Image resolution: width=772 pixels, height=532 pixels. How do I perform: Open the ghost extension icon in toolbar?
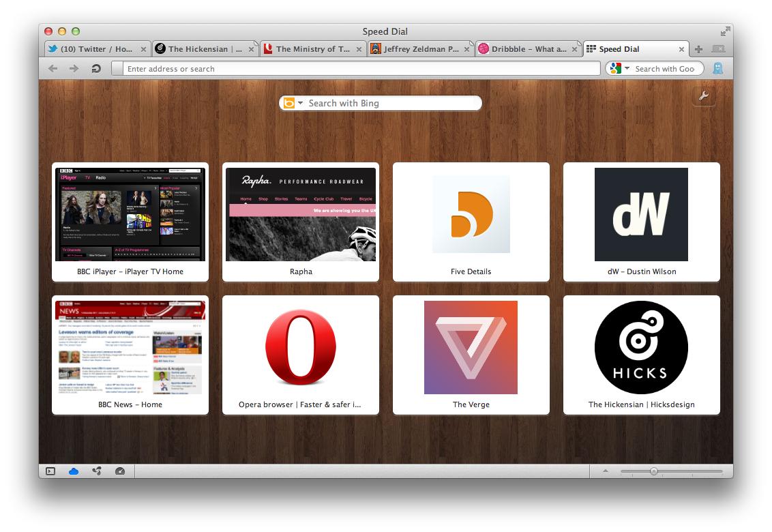coord(718,68)
